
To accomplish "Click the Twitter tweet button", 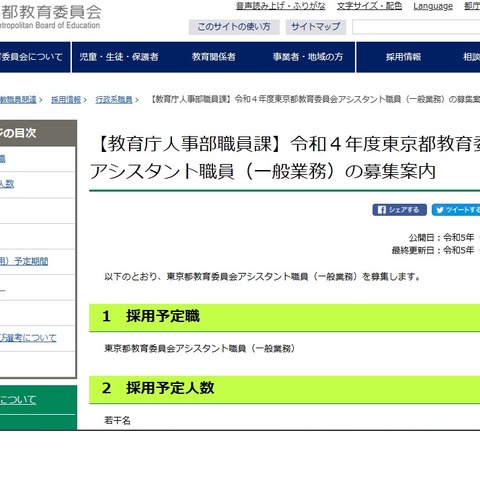I will coord(456,210).
